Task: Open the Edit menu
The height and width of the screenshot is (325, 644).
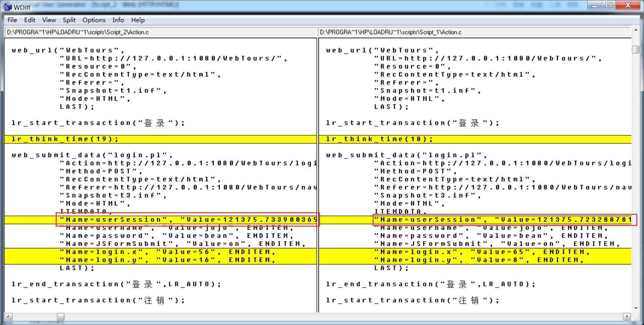Action: tap(30, 20)
